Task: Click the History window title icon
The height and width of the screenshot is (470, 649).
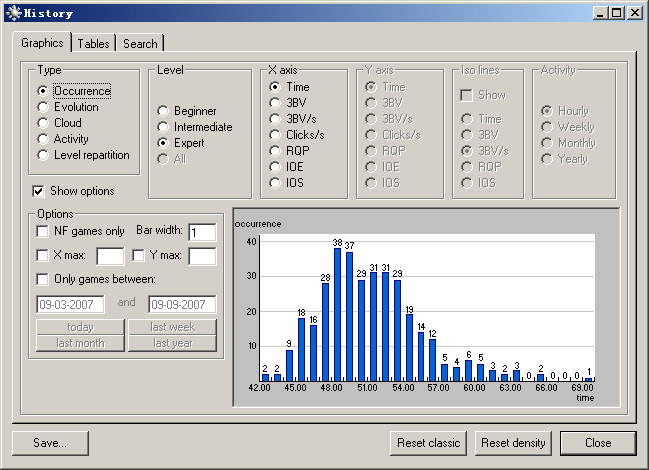Action: [14, 13]
